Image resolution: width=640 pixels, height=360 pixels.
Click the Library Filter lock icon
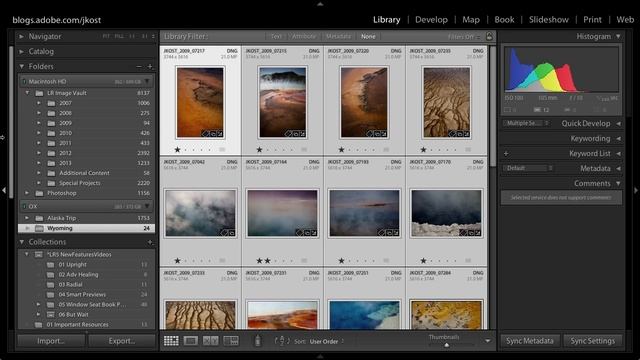(489, 36)
